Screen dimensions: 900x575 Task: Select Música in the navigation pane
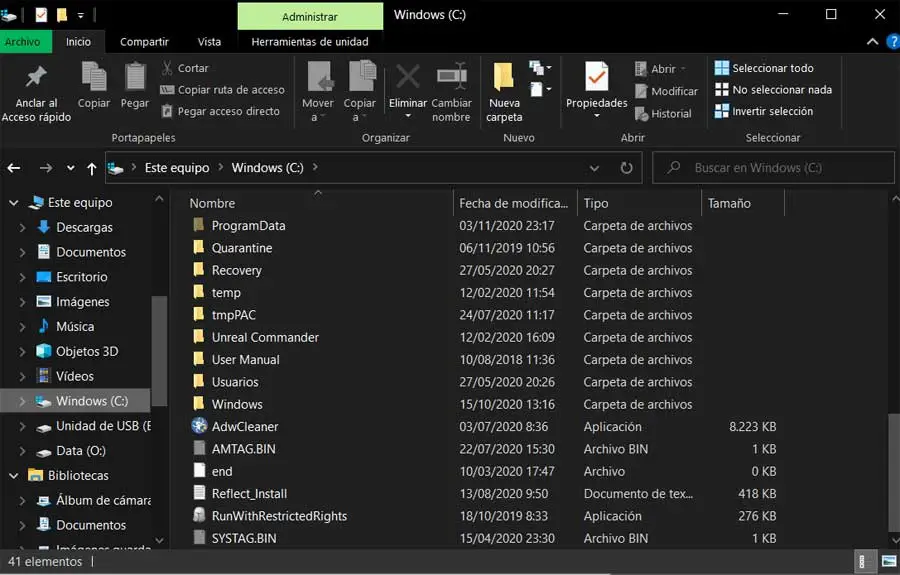coord(75,327)
